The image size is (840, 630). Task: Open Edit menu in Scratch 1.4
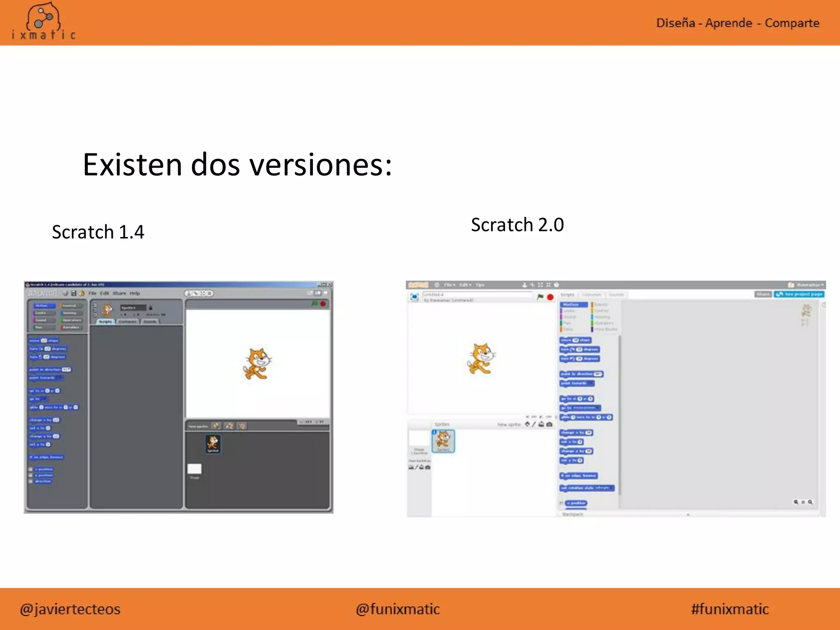tap(105, 293)
